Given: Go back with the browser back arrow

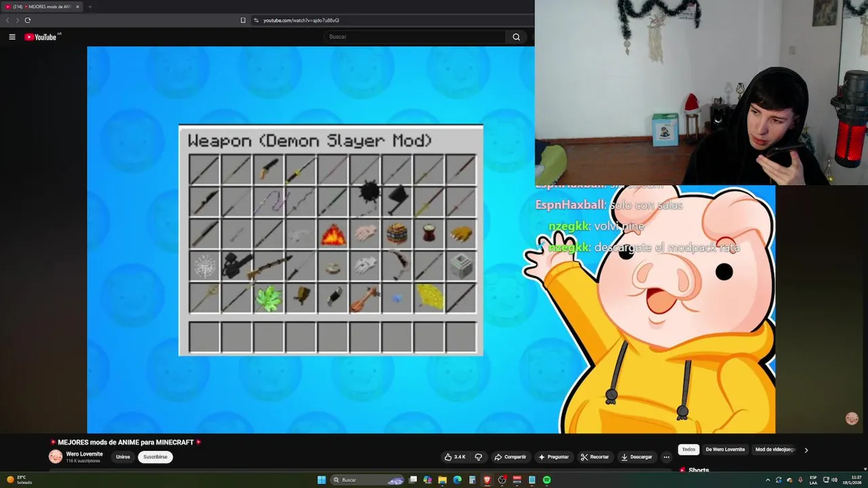Looking at the screenshot, I should tap(7, 20).
